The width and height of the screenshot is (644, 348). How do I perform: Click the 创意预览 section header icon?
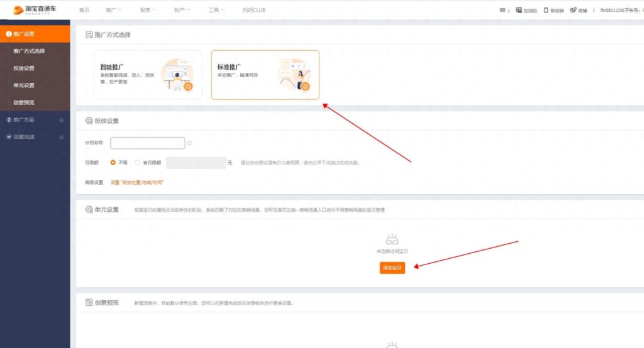click(x=89, y=302)
